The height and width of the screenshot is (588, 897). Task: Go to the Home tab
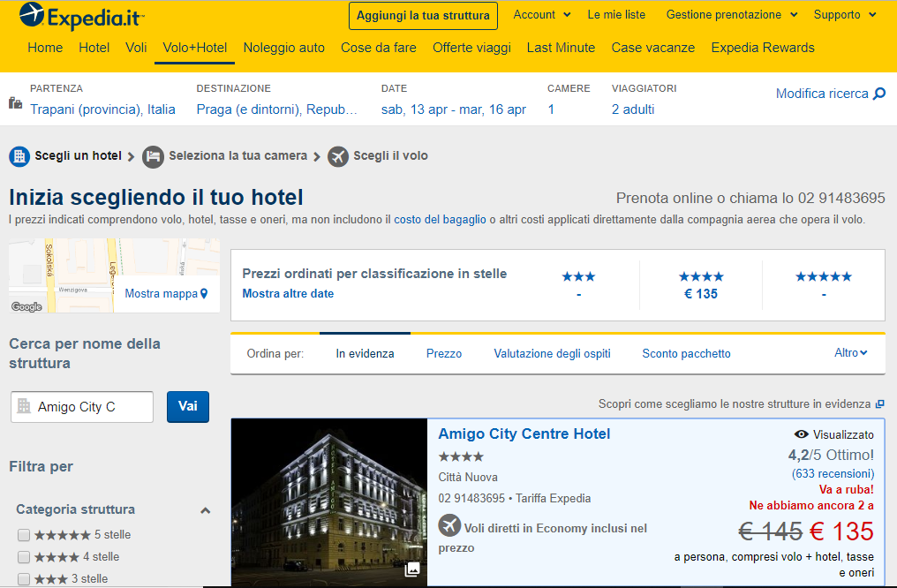click(45, 48)
